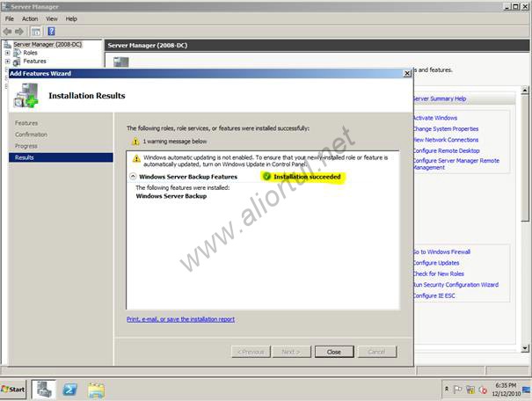Image resolution: width=532 pixels, height=401 pixels.
Task: Open Print, e-mail, or save installation report
Action: pyautogui.click(x=180, y=319)
